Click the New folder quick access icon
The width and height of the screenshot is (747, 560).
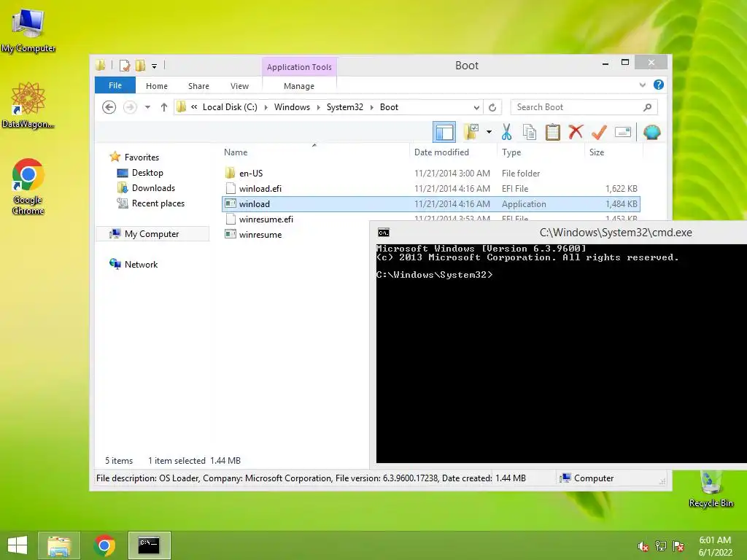pos(140,65)
